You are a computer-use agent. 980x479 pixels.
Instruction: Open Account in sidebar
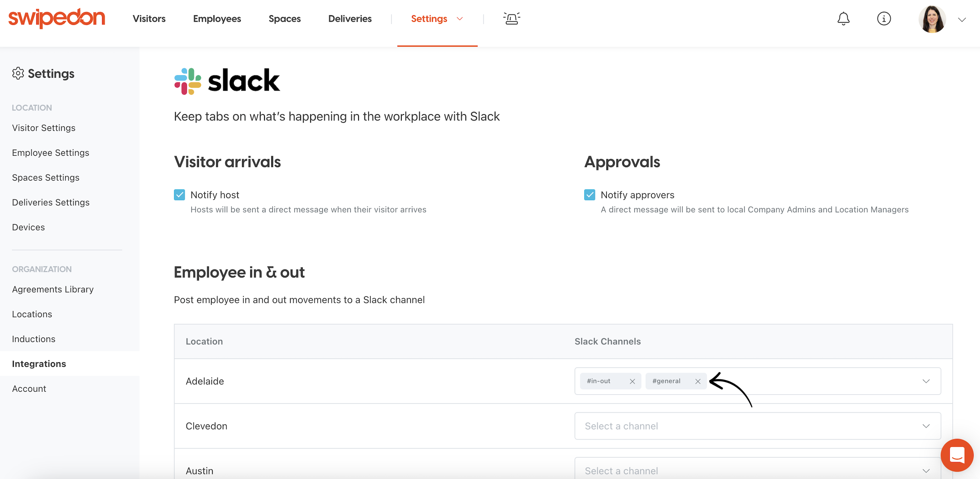[x=29, y=389]
